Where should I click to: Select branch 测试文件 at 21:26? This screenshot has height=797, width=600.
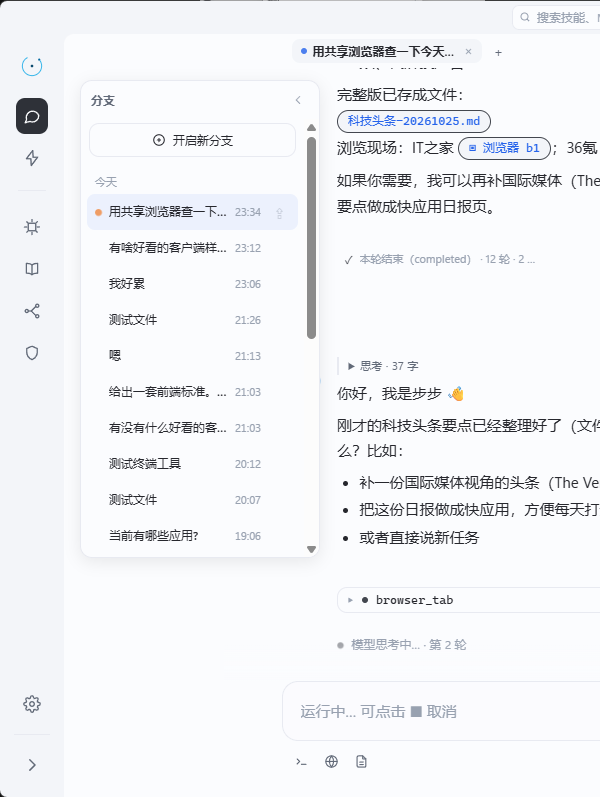(192, 320)
